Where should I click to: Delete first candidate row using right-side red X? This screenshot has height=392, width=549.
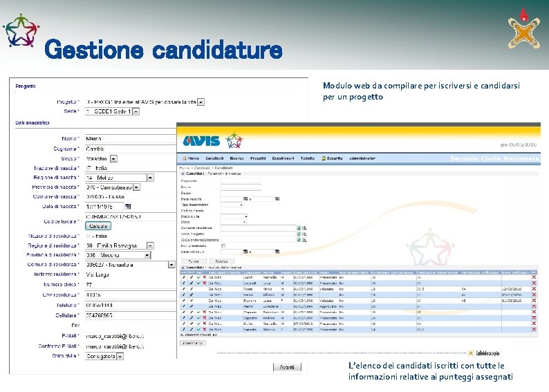(x=534, y=277)
